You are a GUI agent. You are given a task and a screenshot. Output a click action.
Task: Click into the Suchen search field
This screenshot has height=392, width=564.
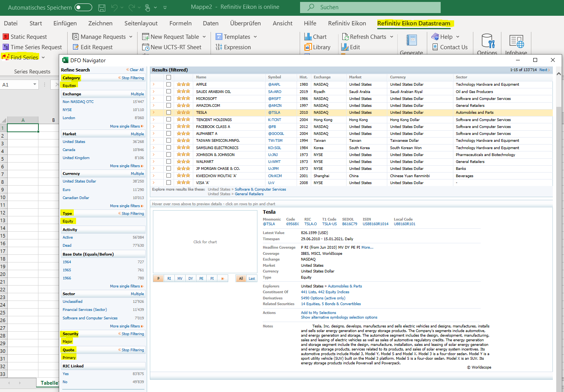pyautogui.click(x=370, y=7)
